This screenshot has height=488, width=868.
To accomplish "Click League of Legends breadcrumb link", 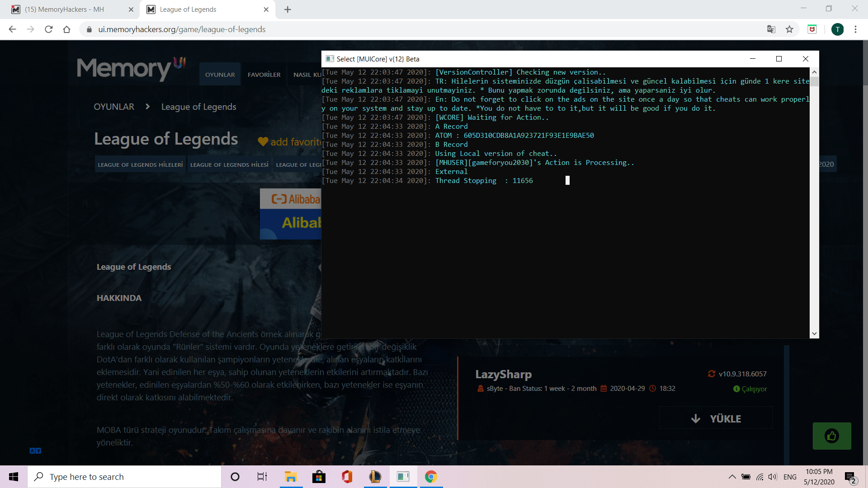I will point(199,107).
